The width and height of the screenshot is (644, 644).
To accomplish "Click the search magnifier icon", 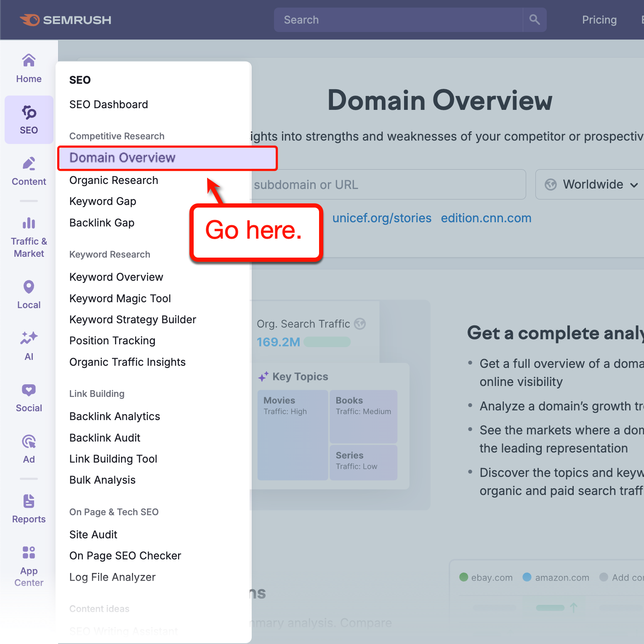I will coord(534,19).
